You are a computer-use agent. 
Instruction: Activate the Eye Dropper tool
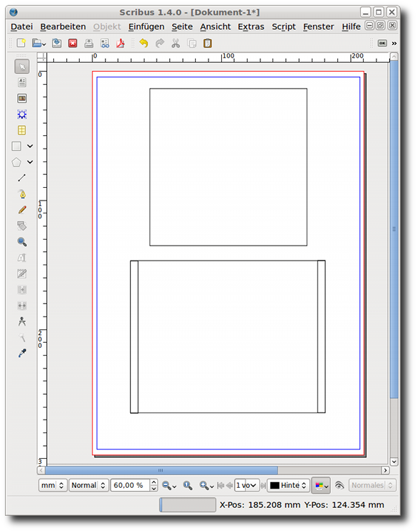tap(22, 353)
